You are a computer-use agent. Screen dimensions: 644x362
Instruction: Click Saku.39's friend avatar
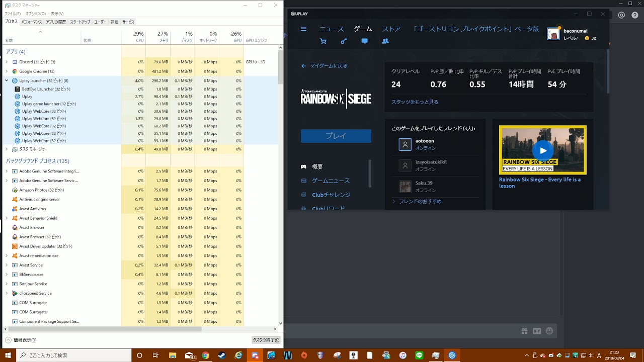click(405, 187)
